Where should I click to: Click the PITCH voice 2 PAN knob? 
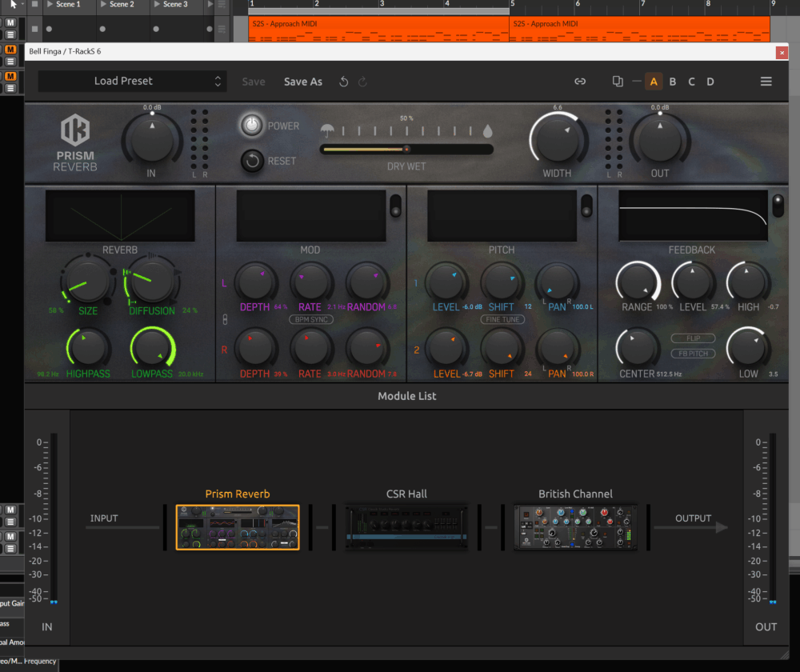pyautogui.click(x=557, y=349)
